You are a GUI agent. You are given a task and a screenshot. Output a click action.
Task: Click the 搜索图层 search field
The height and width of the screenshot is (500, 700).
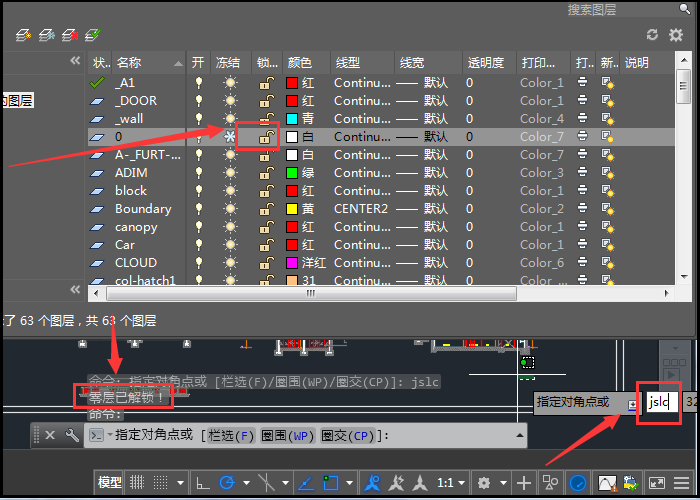[621, 9]
